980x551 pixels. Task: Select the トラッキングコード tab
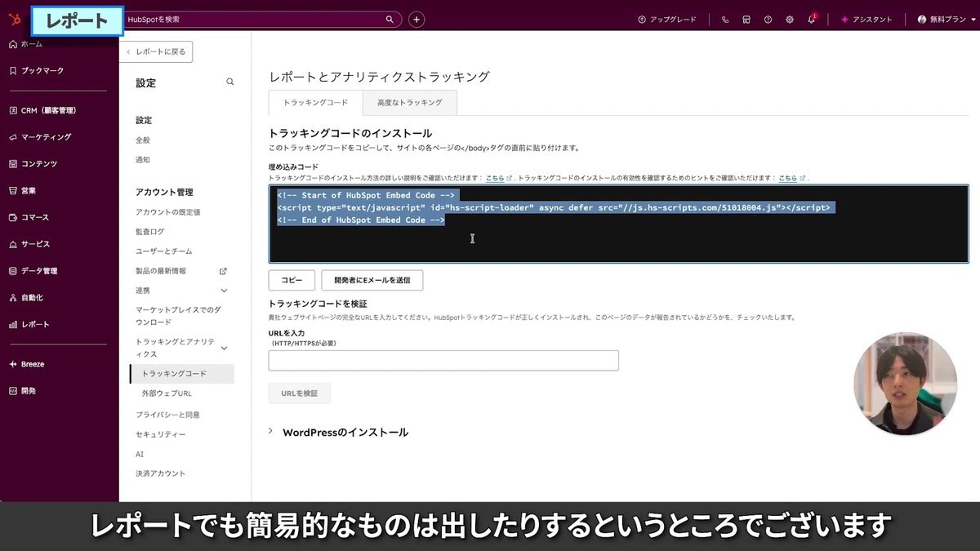click(x=317, y=102)
